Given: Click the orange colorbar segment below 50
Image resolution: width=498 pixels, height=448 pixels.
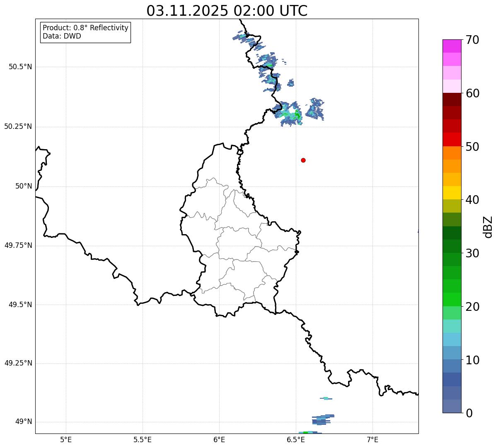Looking at the screenshot, I should pyautogui.click(x=452, y=153).
